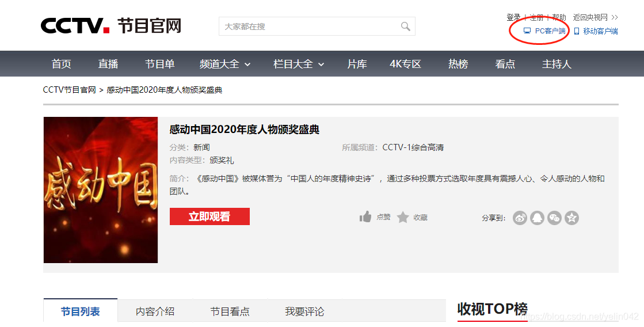Click the PC客户端 monitor icon
Viewport: 644px width, 327px height.
(527, 31)
